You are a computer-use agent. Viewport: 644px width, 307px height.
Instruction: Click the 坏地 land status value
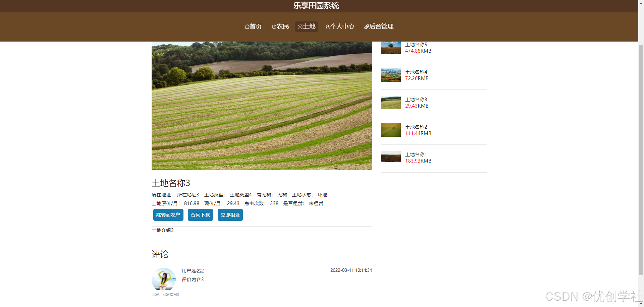click(322, 195)
